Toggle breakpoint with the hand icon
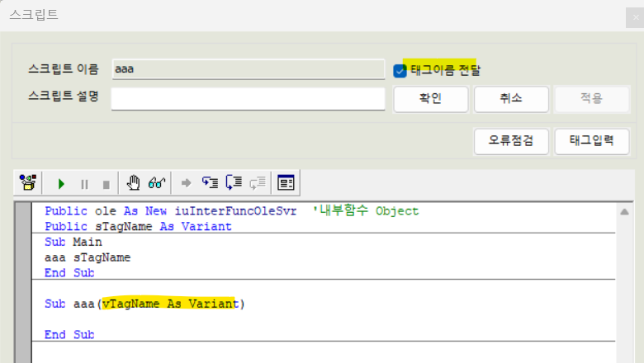This screenshot has height=363, width=644. (133, 183)
